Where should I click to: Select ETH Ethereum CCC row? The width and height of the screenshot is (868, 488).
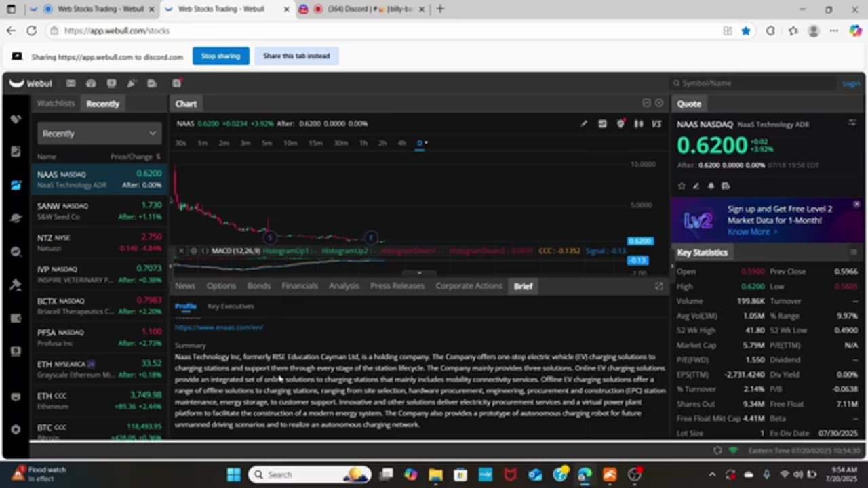99,401
